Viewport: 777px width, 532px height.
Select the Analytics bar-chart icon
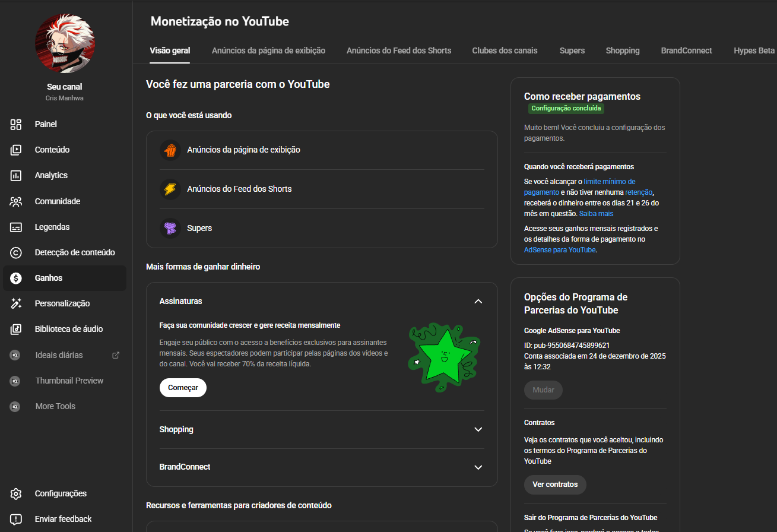coord(16,175)
